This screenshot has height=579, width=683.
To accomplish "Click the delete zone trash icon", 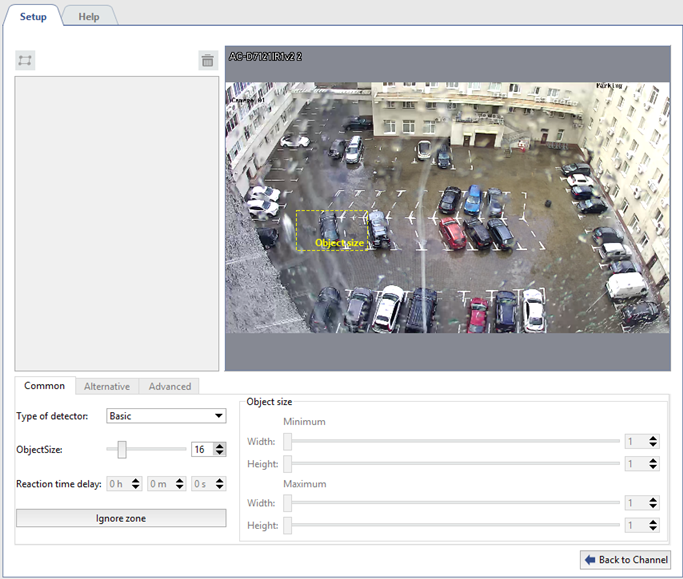I will [x=208, y=61].
